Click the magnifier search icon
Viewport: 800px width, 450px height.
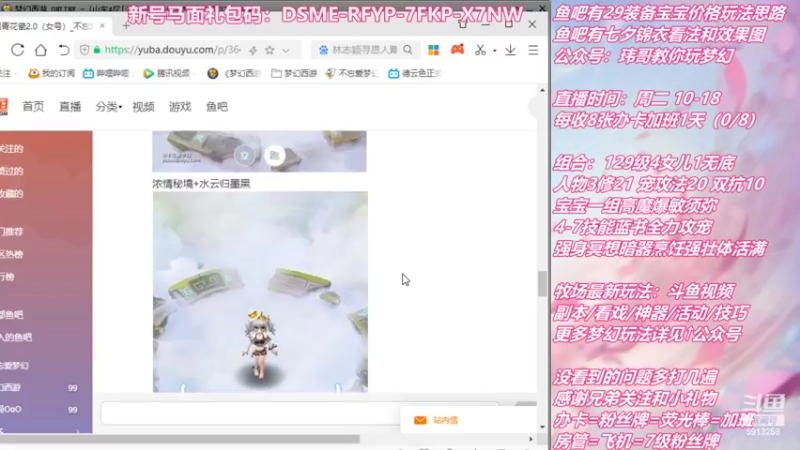[408, 49]
